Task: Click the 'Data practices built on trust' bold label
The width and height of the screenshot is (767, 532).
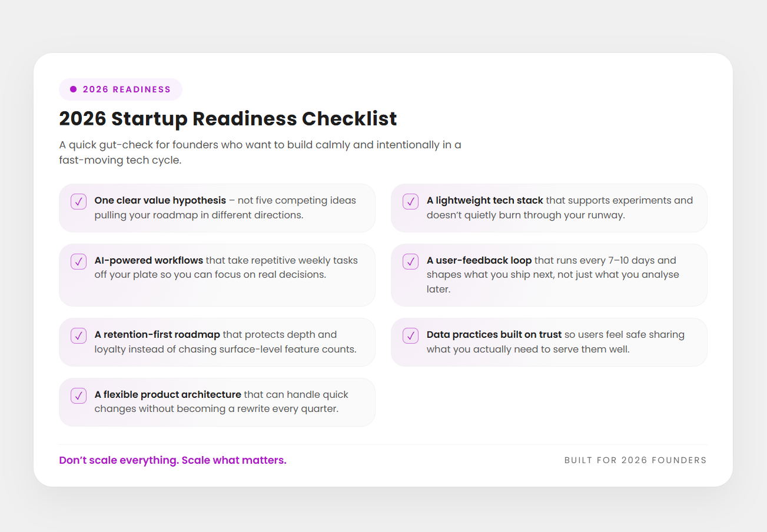Action: 494,335
